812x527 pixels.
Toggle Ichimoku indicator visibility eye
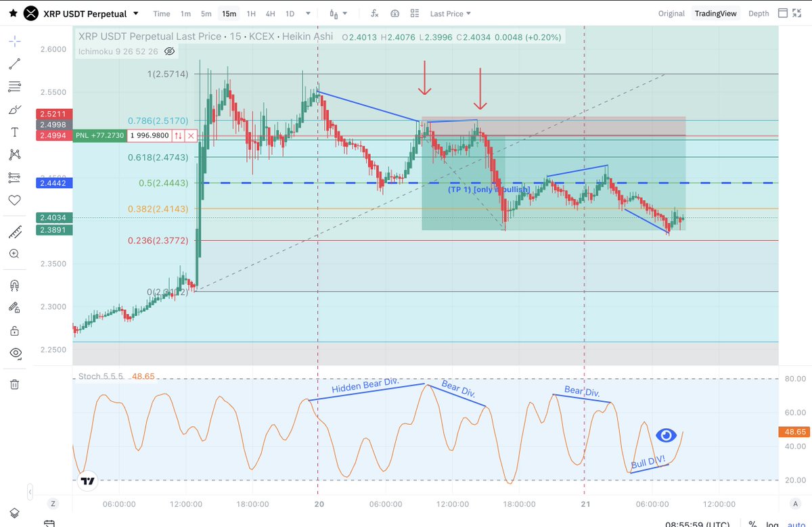(169, 51)
